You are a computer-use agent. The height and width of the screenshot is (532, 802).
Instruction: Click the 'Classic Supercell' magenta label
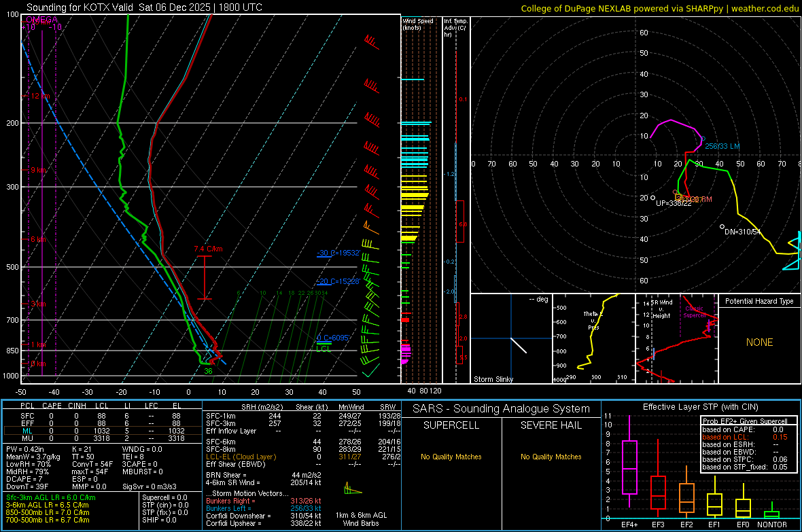[695, 312]
